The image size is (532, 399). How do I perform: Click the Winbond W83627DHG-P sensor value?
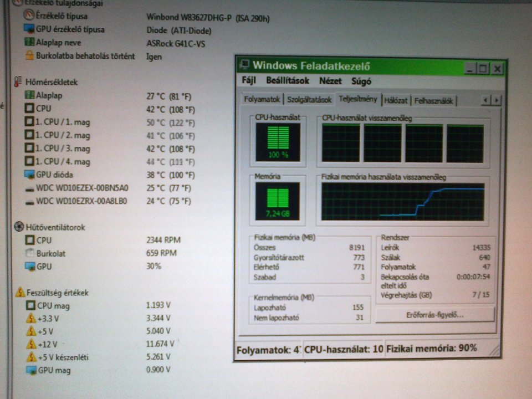pyautogui.click(x=208, y=17)
